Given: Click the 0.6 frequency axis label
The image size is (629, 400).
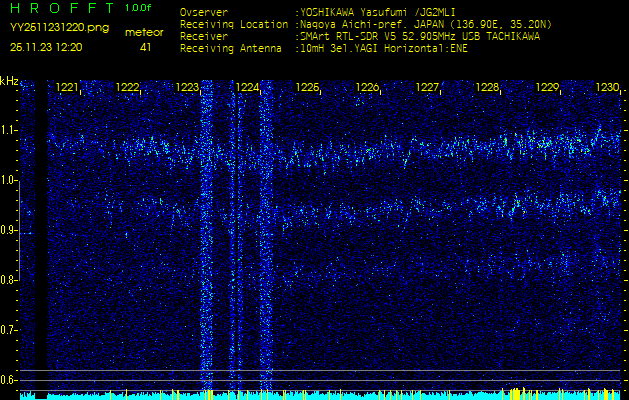Looking at the screenshot, I should [x=9, y=380].
